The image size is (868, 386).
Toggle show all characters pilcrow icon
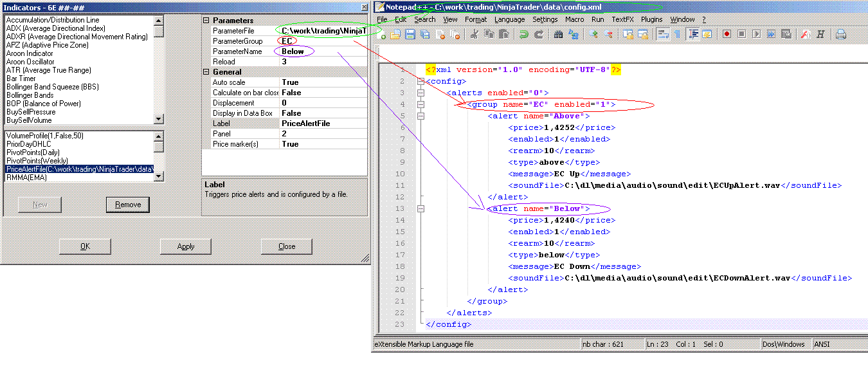(677, 35)
